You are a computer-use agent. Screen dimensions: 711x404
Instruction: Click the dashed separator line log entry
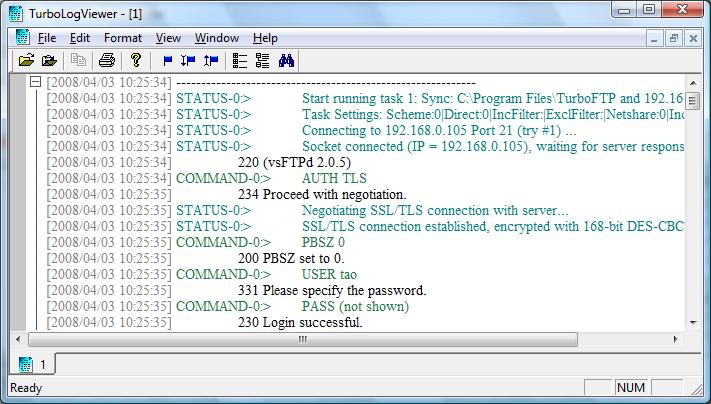coord(326,83)
